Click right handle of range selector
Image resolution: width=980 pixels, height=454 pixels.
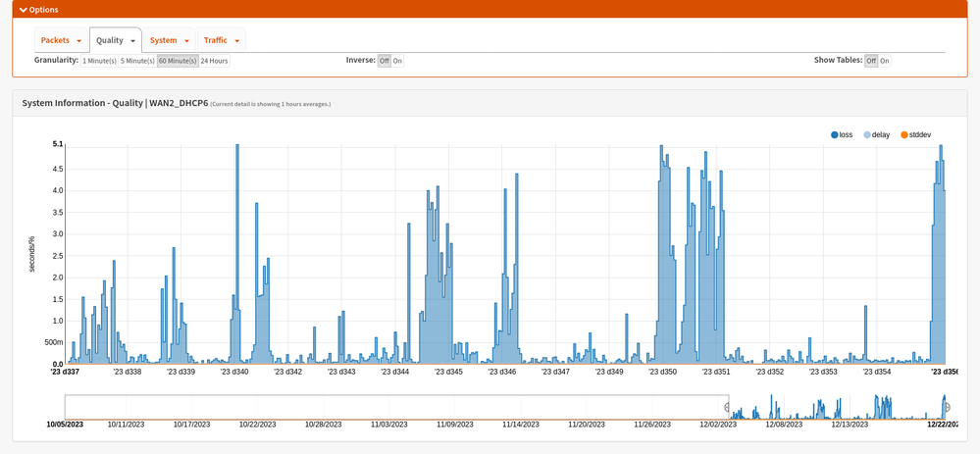click(947, 407)
